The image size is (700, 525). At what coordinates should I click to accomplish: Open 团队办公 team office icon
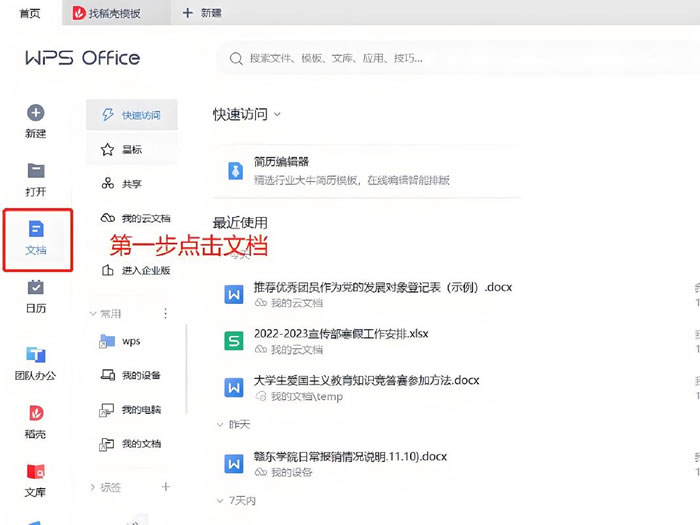click(x=36, y=355)
